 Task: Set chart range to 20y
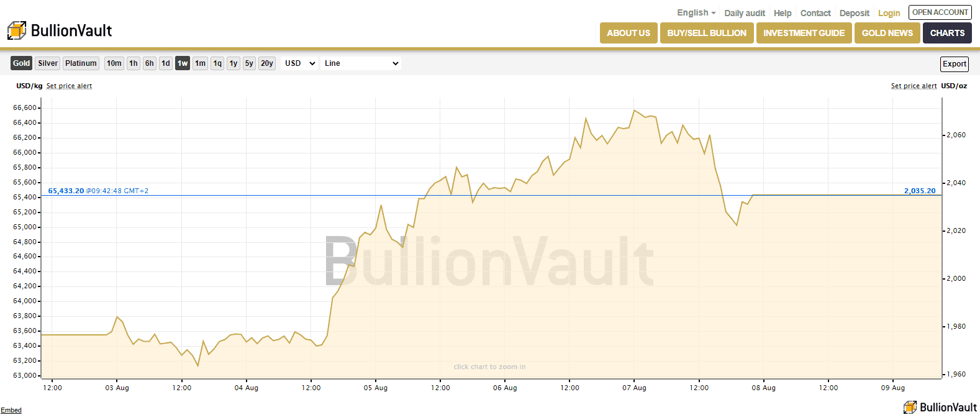(267, 63)
